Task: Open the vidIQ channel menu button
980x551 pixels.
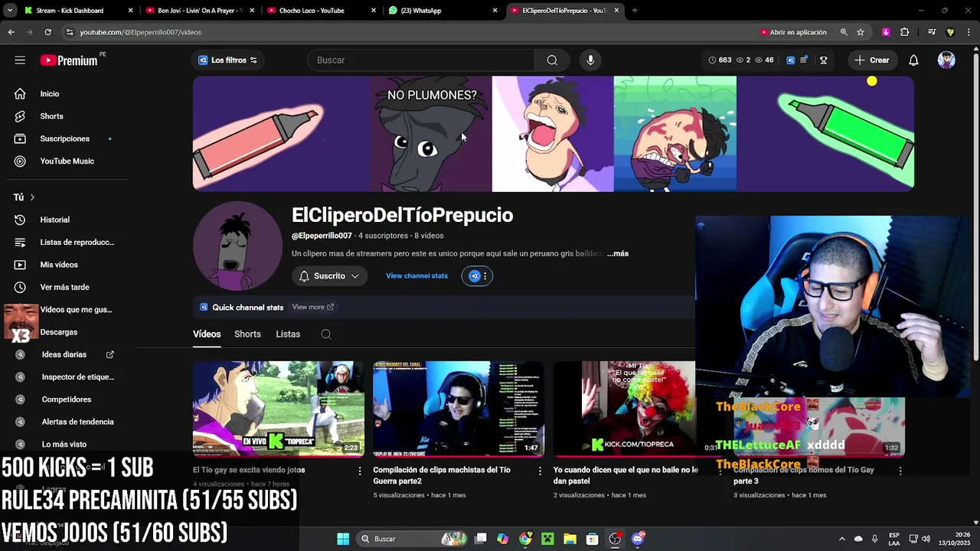Action: pyautogui.click(x=477, y=276)
